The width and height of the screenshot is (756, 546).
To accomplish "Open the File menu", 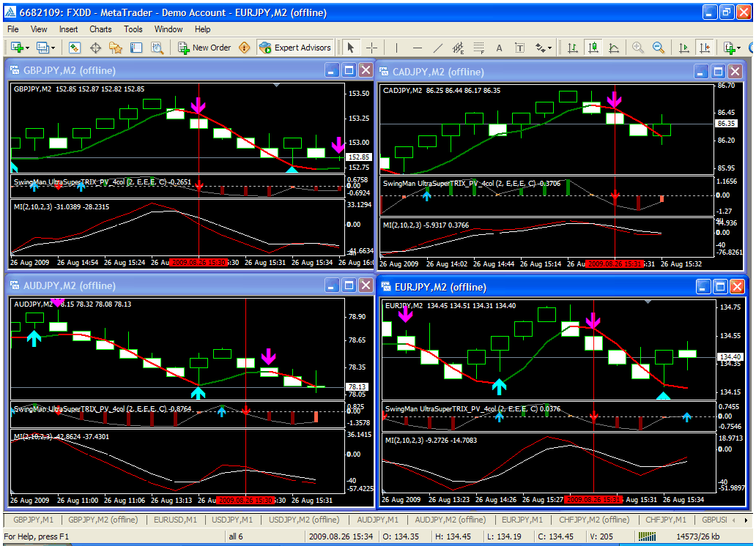I will (13, 29).
